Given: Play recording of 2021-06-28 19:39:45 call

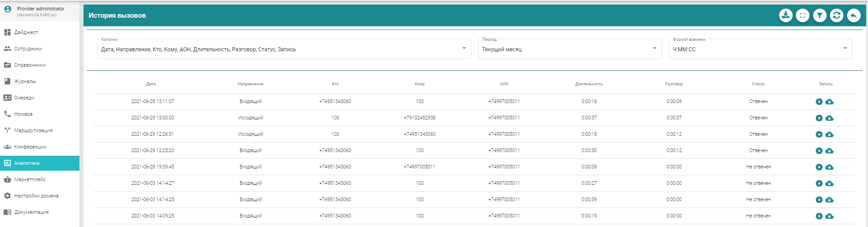Looking at the screenshot, I should 819,167.
